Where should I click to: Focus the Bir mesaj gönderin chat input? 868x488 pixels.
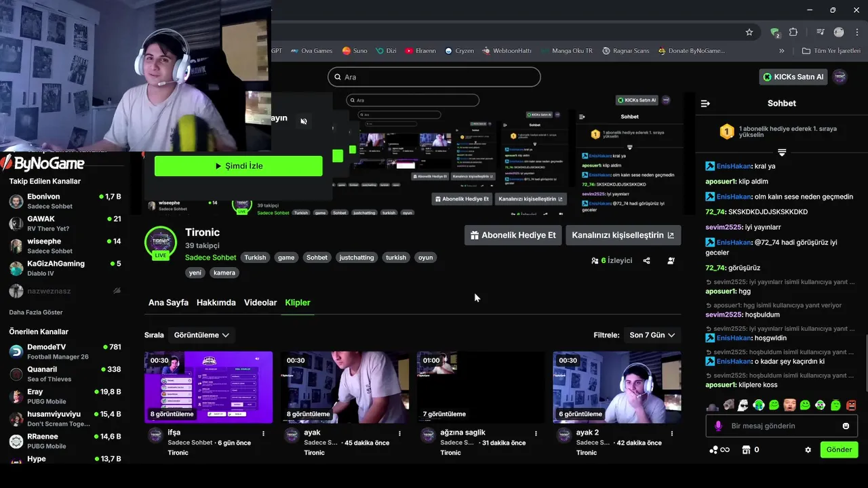(780, 426)
